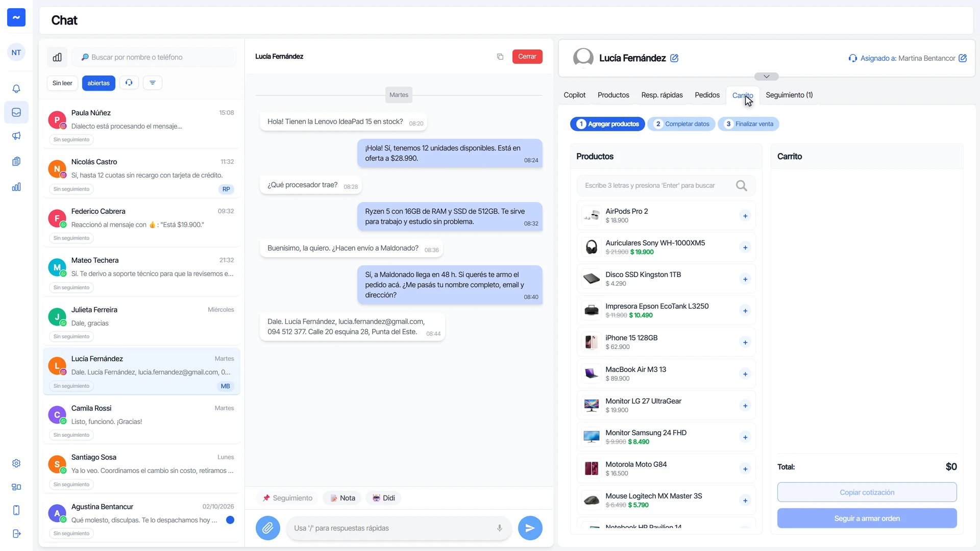The image size is (980, 551).
Task: Switch to the Productos tab
Action: pyautogui.click(x=614, y=95)
